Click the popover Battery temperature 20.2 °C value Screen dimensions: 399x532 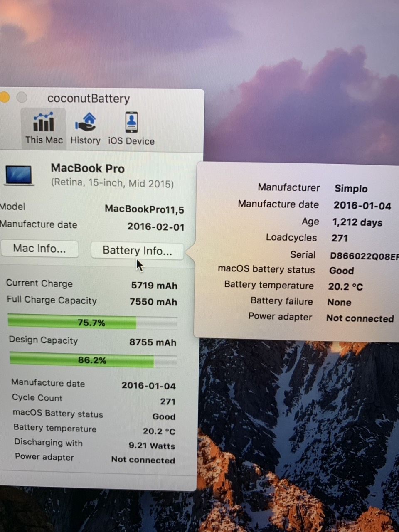(345, 287)
